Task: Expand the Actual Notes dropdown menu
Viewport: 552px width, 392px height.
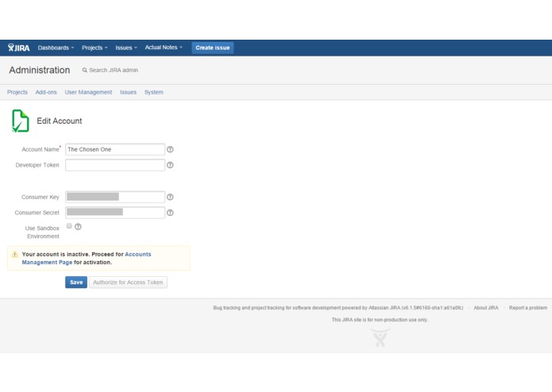Action: 164,48
